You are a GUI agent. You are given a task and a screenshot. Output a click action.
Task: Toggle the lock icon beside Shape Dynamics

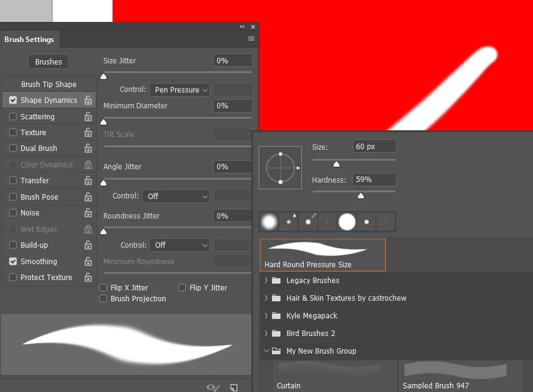click(x=88, y=100)
